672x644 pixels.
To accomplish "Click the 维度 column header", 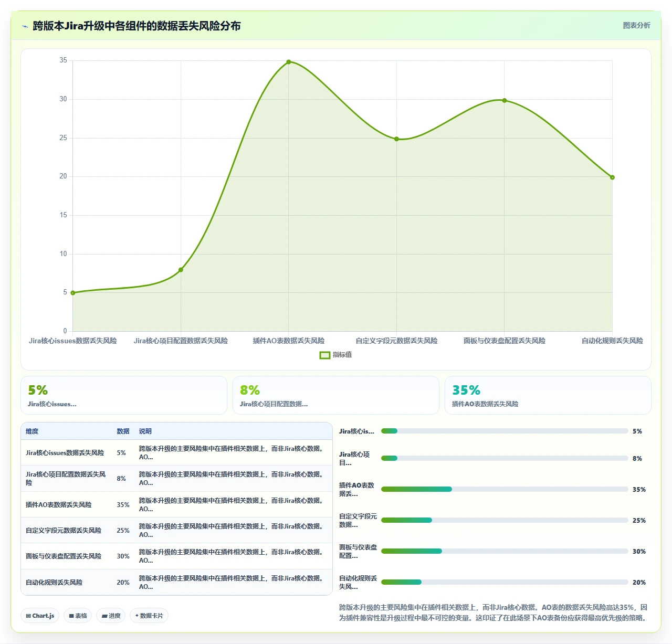I will [x=32, y=431].
